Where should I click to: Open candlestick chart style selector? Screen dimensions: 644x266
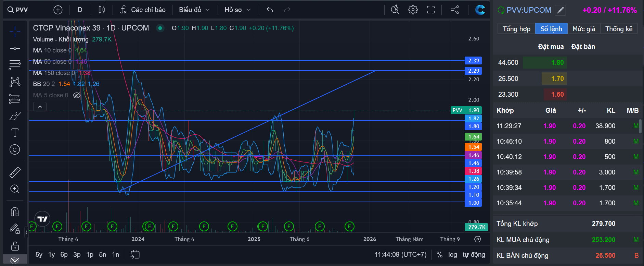click(x=102, y=10)
